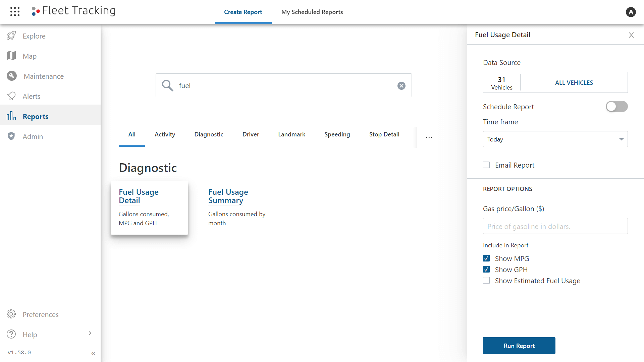Select the Stop Detail category tab
Screen dimensions: 644x362
(384, 134)
